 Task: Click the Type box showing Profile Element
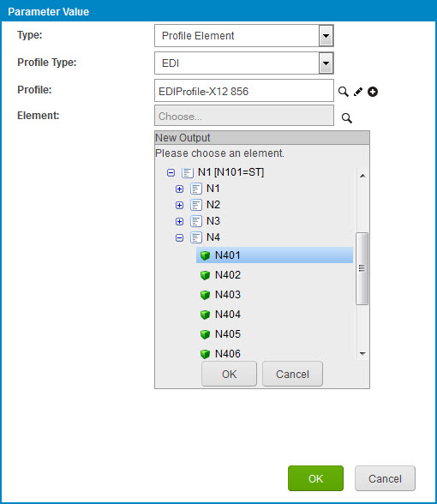pyautogui.click(x=244, y=36)
